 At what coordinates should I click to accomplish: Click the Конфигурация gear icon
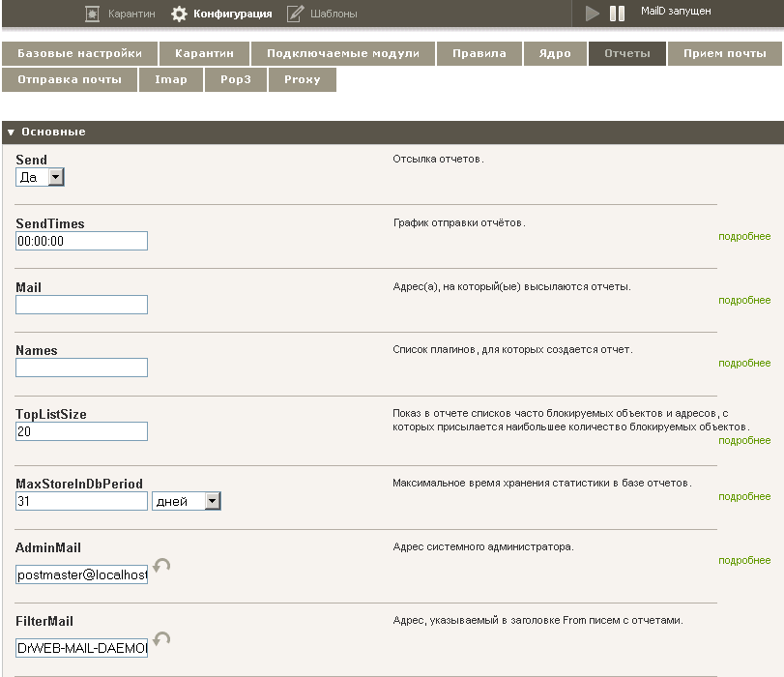click(x=179, y=14)
